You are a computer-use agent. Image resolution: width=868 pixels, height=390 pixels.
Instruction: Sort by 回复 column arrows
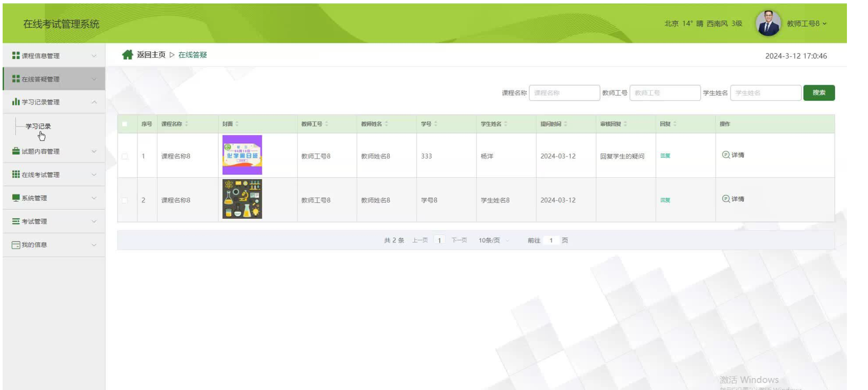(675, 124)
